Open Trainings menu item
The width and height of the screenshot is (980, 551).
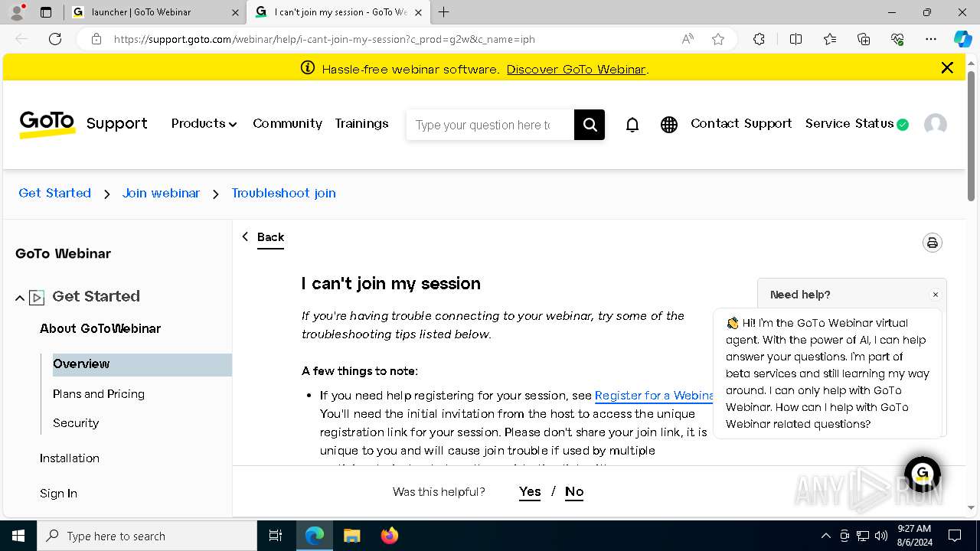[361, 123]
